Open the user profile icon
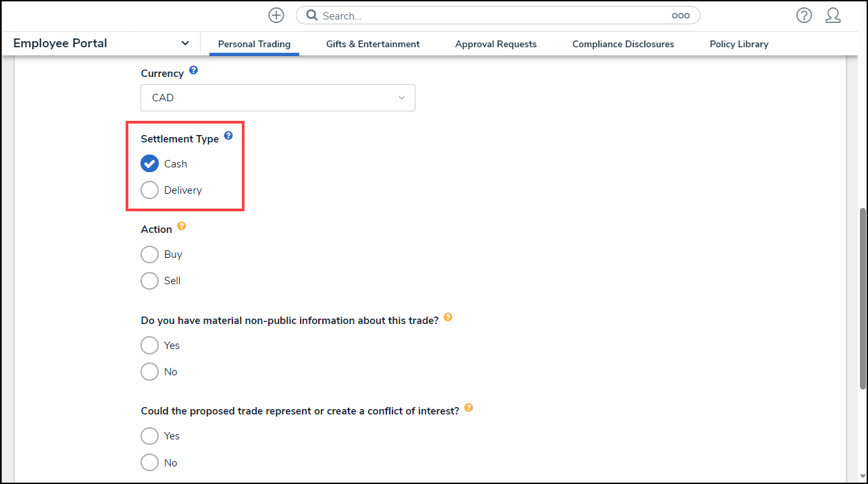Screen dimensions: 868x484 833,16
